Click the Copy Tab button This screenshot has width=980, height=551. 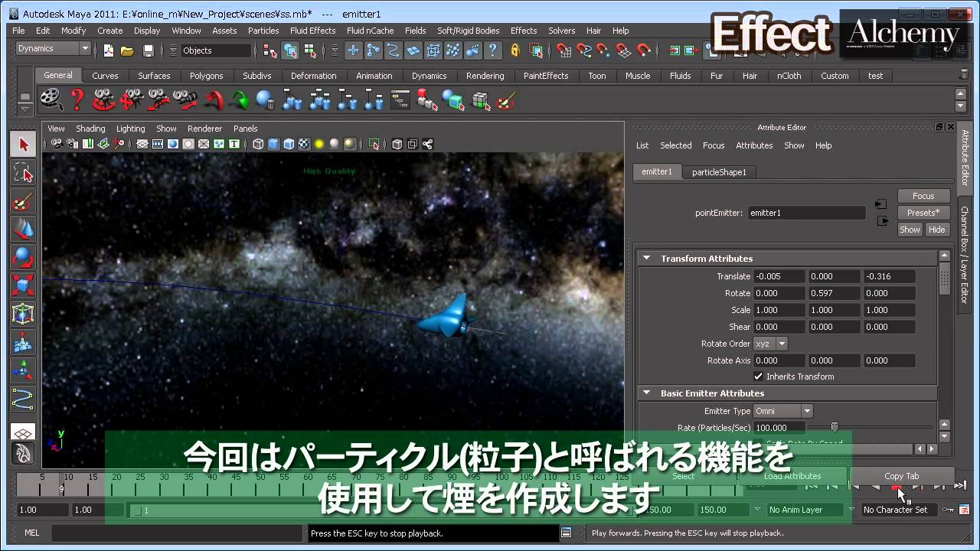point(901,476)
